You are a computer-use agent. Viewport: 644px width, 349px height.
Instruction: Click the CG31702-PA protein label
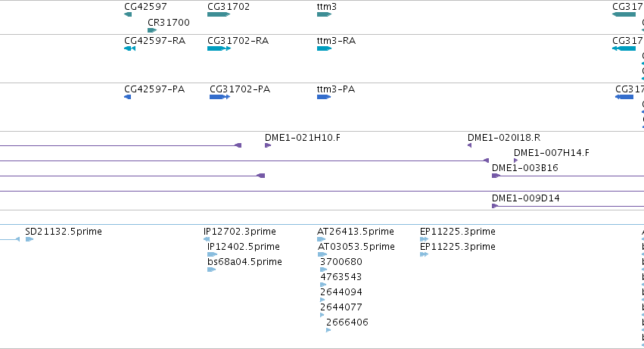pyautogui.click(x=240, y=89)
